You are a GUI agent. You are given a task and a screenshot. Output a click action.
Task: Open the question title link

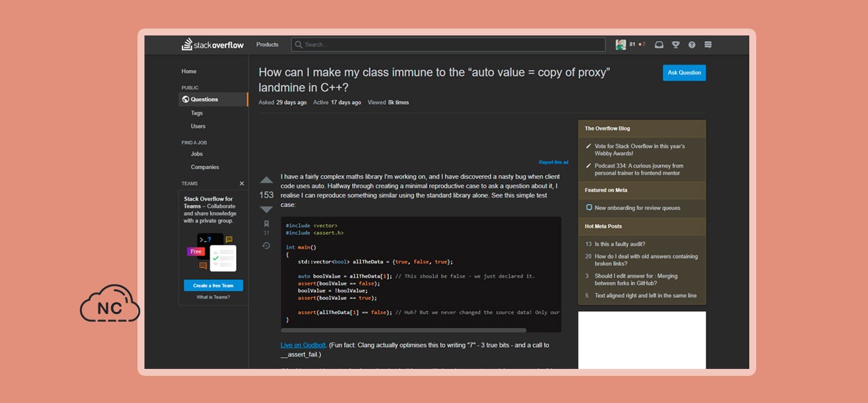434,80
